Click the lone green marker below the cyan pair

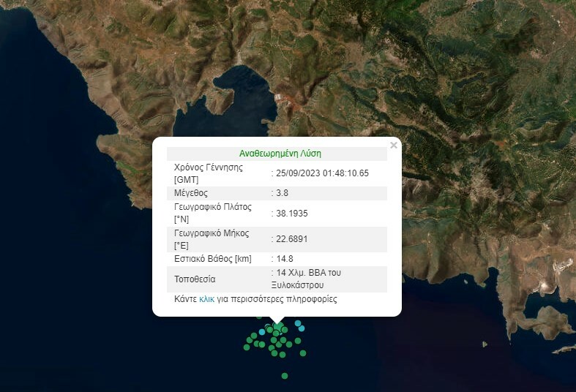[298, 340]
